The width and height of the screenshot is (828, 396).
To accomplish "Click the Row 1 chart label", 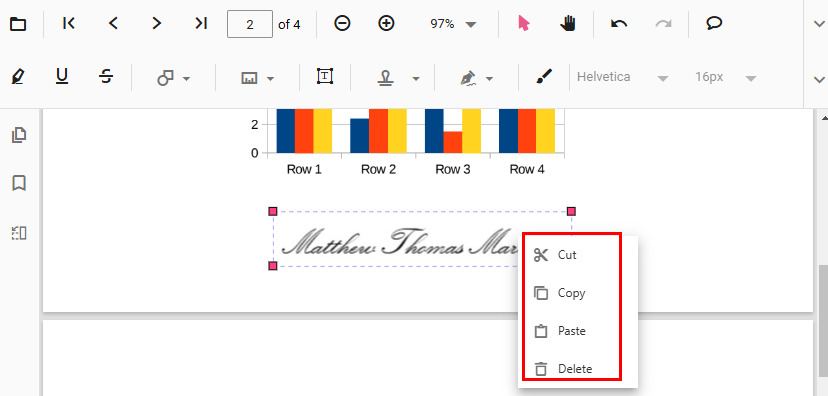I will [x=304, y=169].
